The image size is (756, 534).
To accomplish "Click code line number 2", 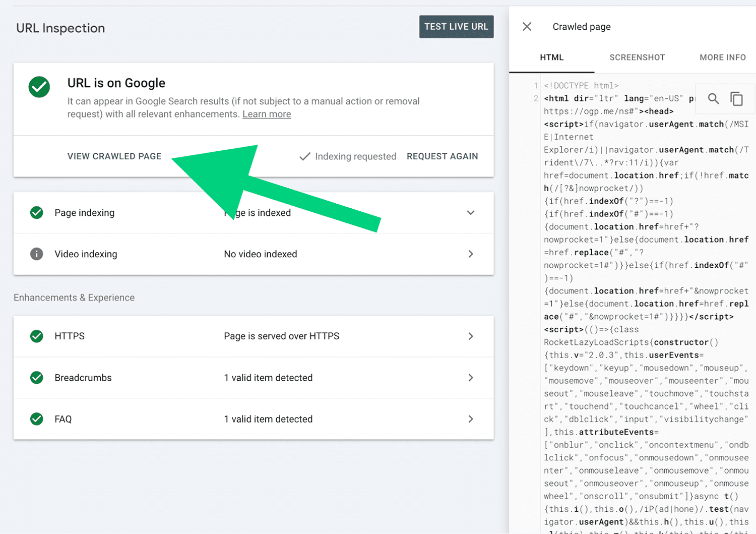I will coord(536,98).
